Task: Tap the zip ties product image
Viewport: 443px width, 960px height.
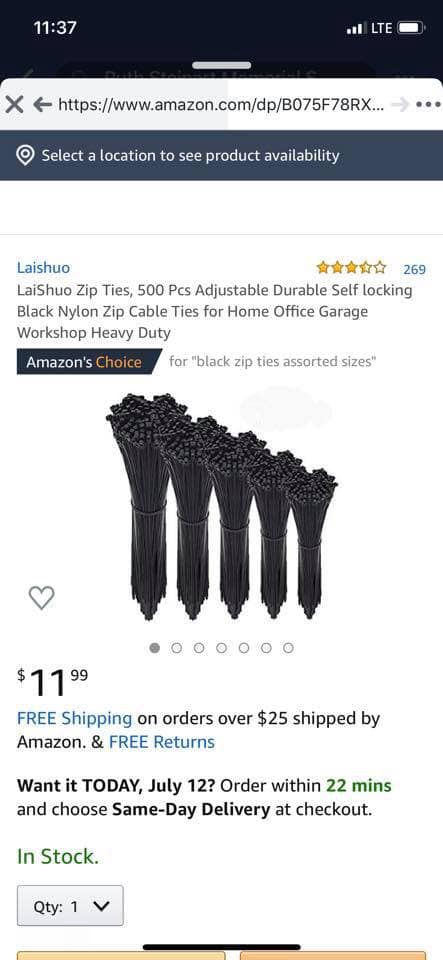Action: pyautogui.click(x=222, y=507)
